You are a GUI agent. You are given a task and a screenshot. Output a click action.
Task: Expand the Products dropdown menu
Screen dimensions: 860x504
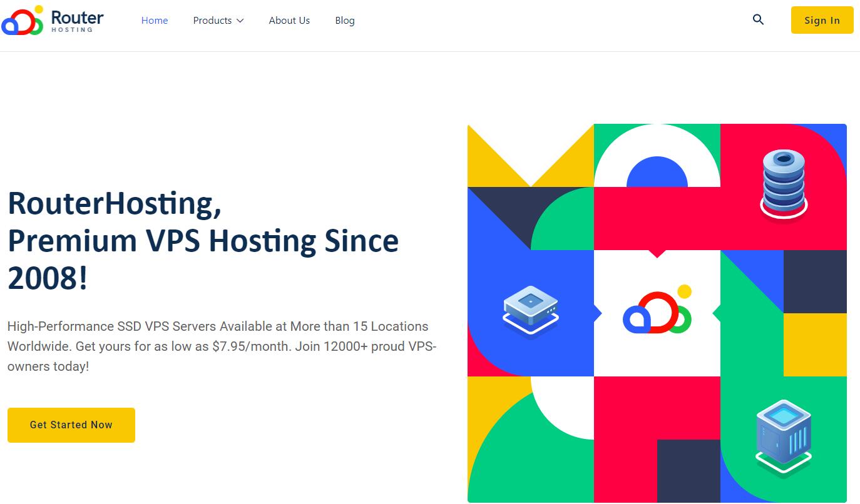(218, 20)
